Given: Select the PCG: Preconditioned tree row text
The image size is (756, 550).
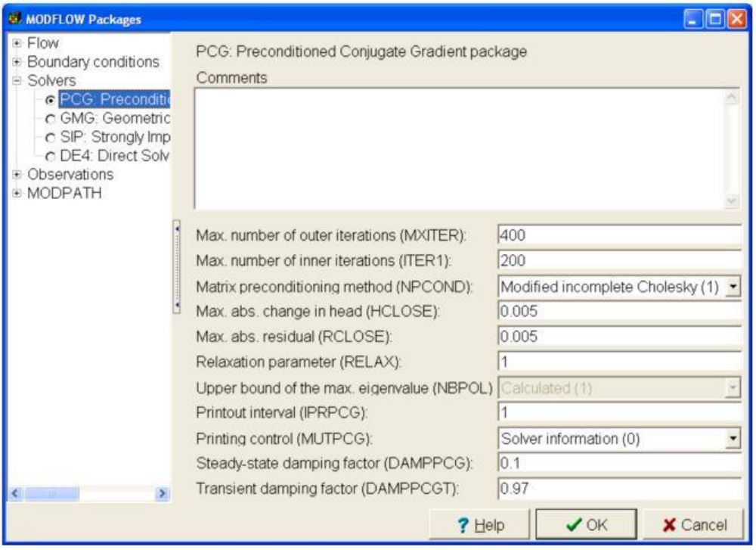Looking at the screenshot, I should tap(115, 100).
